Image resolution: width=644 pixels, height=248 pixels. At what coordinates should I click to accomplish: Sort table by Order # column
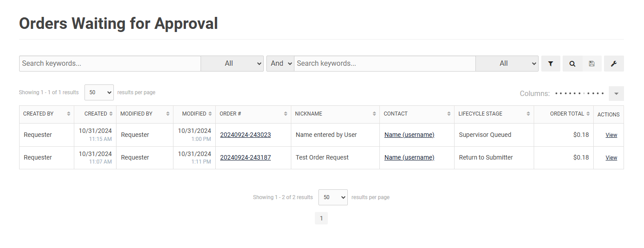click(x=286, y=114)
